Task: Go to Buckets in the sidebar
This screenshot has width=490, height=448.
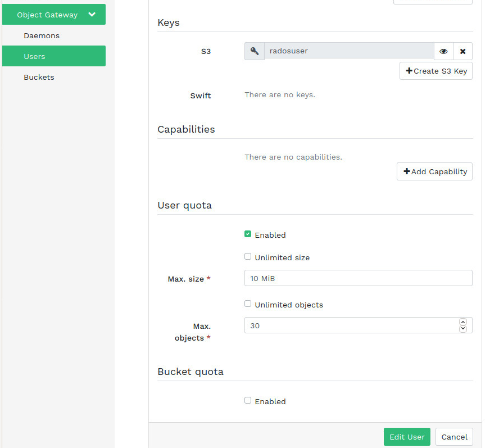Action: pos(39,77)
